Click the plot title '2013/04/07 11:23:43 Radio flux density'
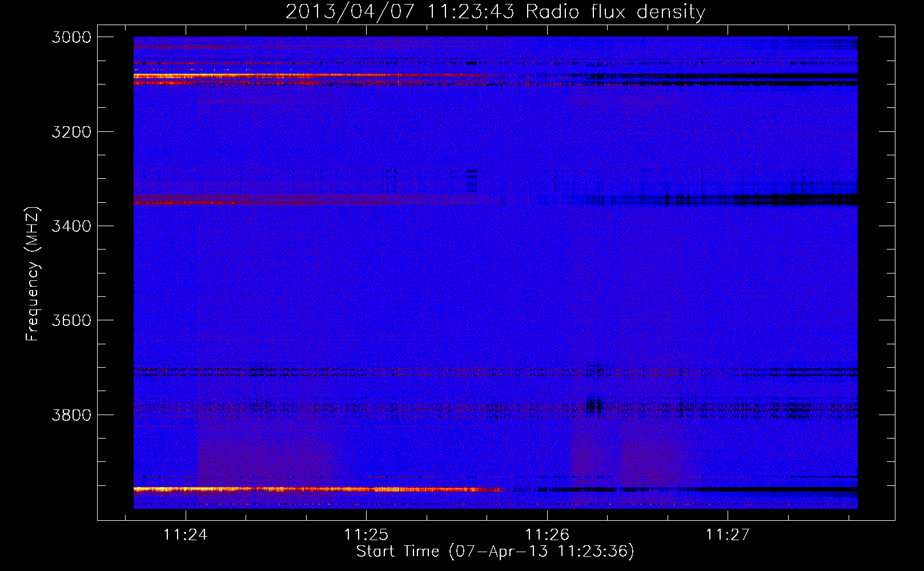924x571 pixels. pyautogui.click(x=495, y=12)
